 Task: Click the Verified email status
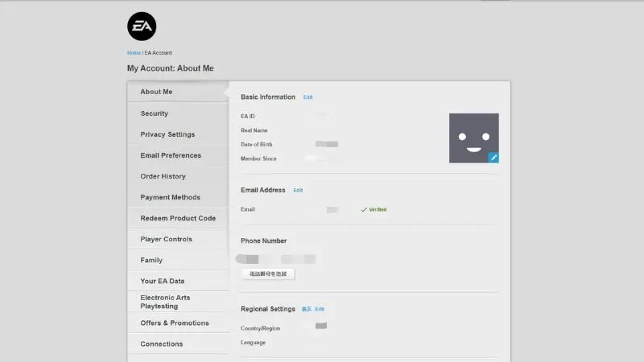tap(374, 209)
